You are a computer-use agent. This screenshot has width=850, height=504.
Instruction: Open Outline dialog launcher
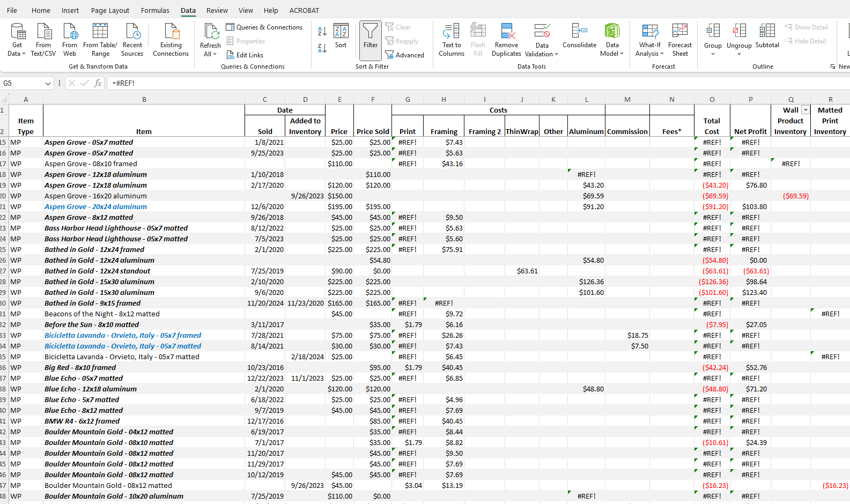833,66
